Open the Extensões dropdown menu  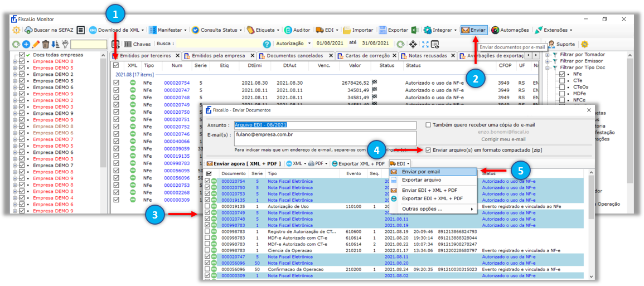click(x=553, y=30)
